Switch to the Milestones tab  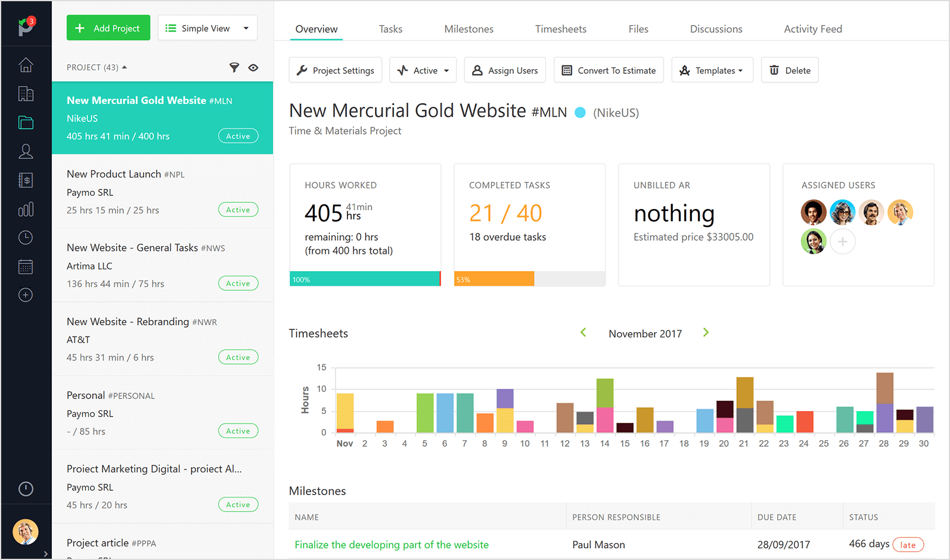tap(469, 29)
